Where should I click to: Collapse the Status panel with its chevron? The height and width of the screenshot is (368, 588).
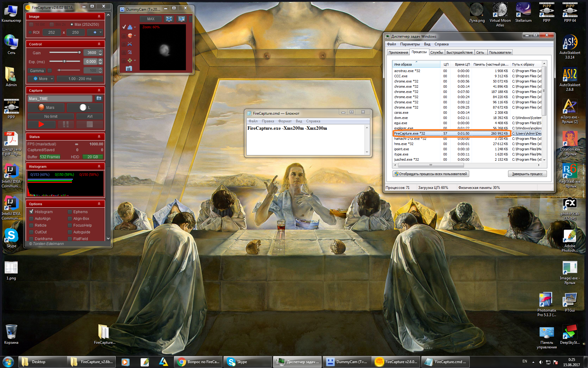[x=99, y=137]
